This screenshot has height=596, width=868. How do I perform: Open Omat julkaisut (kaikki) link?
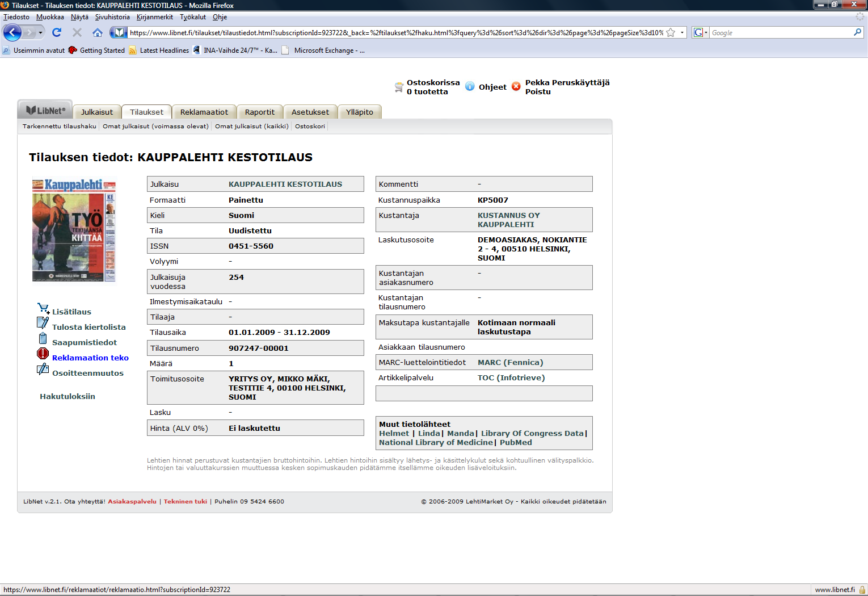[x=252, y=126]
